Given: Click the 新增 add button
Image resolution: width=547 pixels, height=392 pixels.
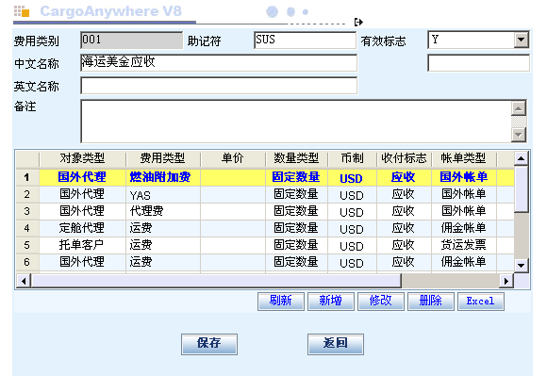Looking at the screenshot, I should 331,301.
